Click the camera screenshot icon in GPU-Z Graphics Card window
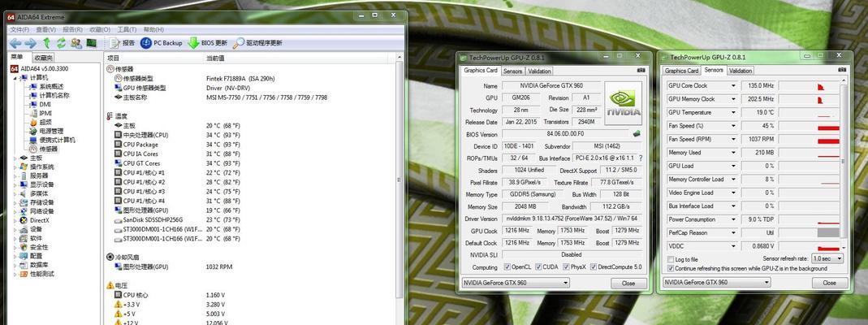Viewport: 868px width, 325px height. pyautogui.click(x=641, y=71)
